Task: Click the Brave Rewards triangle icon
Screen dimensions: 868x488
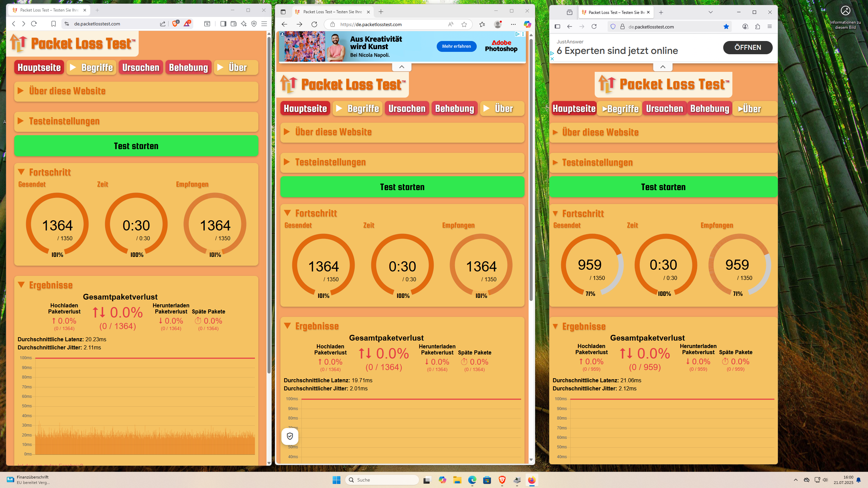Action: (187, 24)
